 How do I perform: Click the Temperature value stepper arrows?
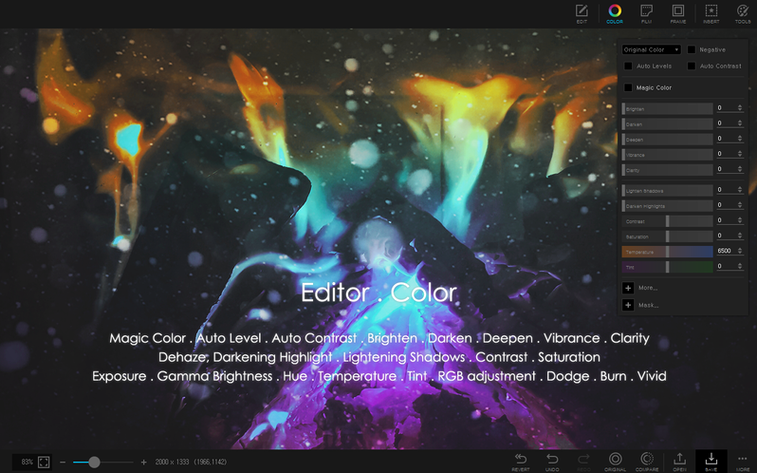[x=740, y=251]
